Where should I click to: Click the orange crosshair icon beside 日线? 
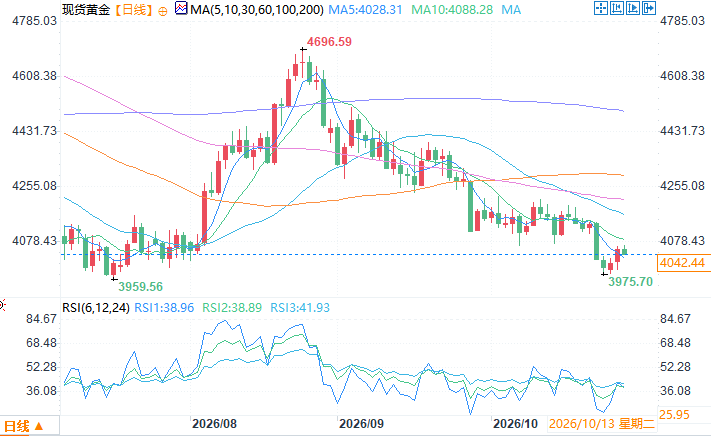pos(162,11)
